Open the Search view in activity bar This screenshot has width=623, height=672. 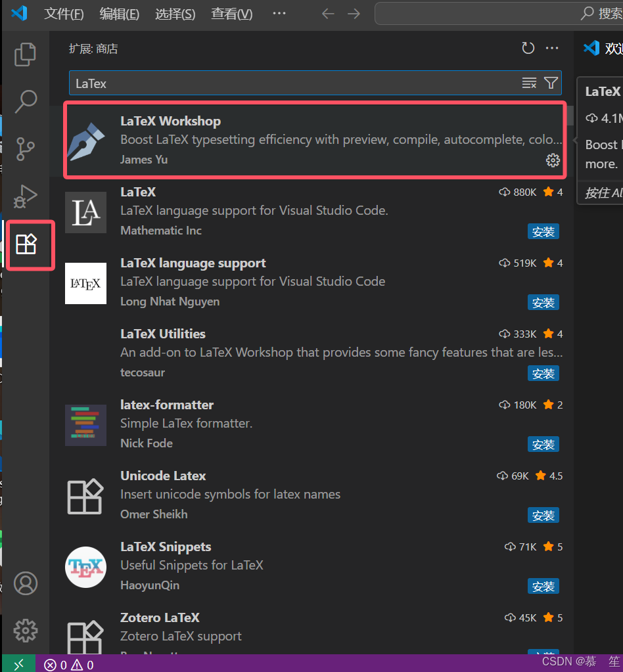(x=25, y=102)
